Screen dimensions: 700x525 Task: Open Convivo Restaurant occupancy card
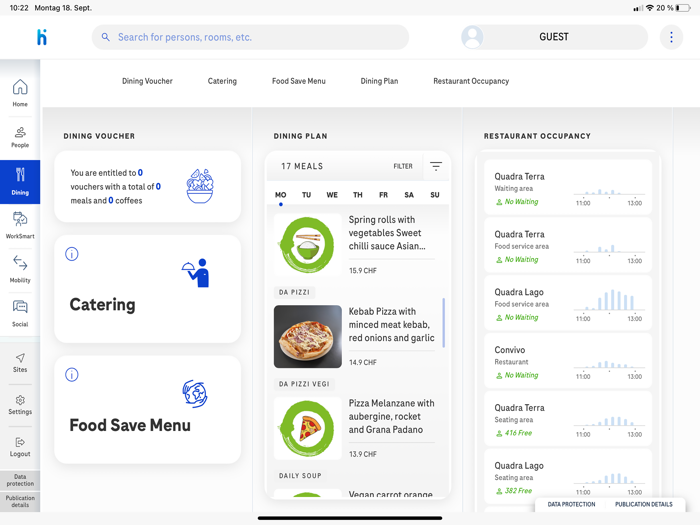568,361
